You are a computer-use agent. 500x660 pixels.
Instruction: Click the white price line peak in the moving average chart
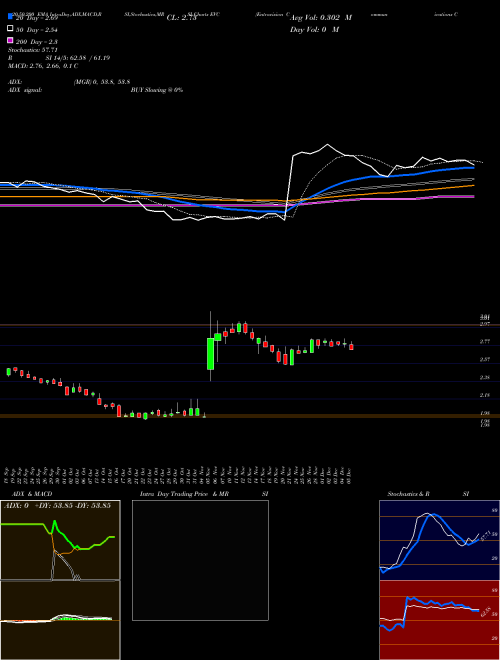[327, 145]
